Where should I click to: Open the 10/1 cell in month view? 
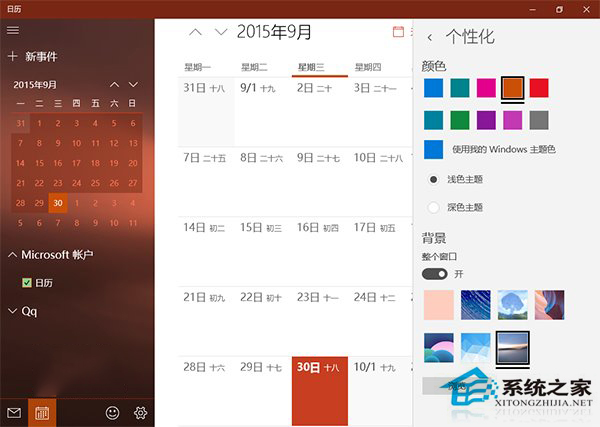pyautogui.click(x=377, y=391)
